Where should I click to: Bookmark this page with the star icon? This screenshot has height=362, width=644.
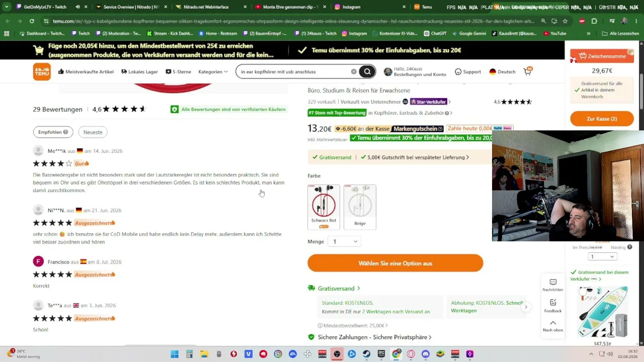pyautogui.click(x=565, y=21)
